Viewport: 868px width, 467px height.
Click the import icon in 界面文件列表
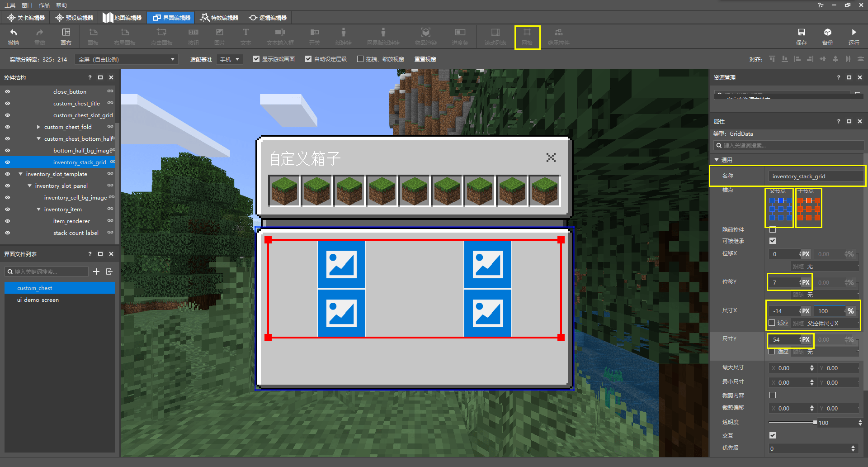[109, 272]
